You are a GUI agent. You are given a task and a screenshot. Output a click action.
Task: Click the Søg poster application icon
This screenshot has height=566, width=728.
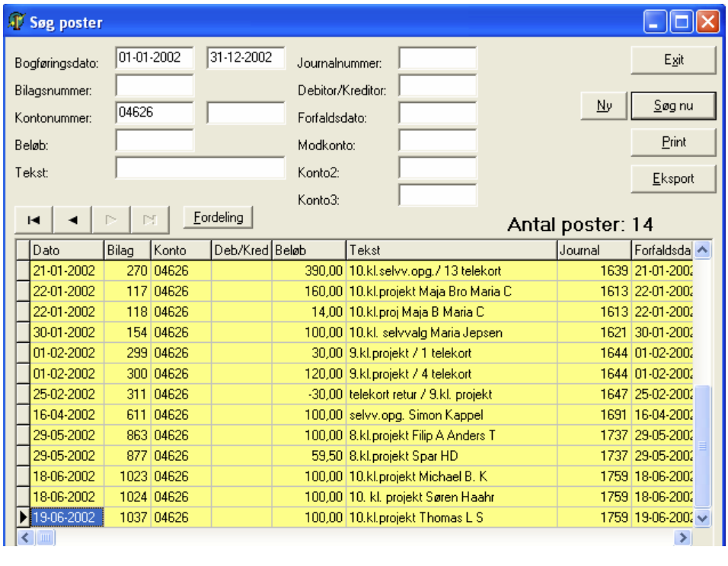pos(17,21)
